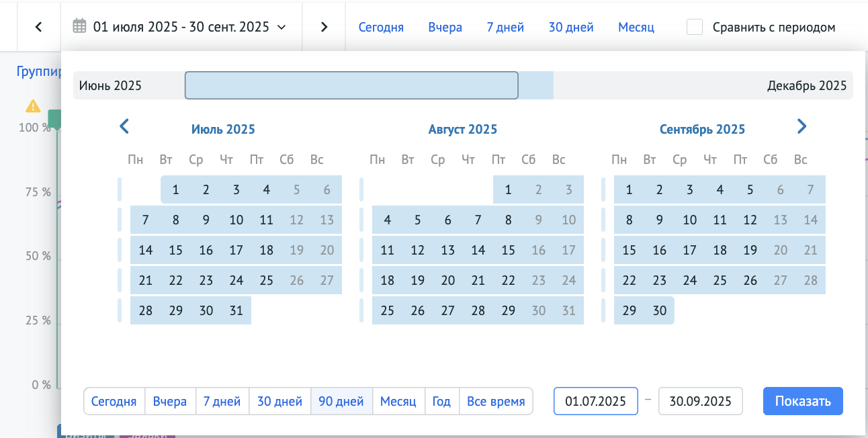Click the next period arrow in top bar
Screen dimensions: 868x438
point(324,27)
